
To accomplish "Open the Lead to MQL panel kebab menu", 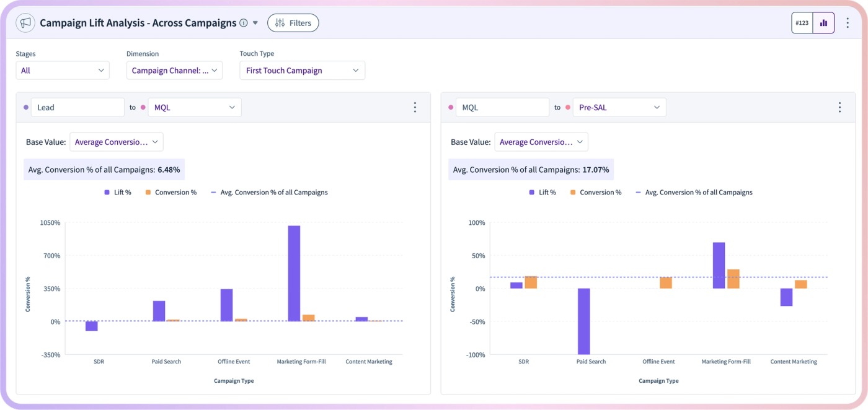I will click(x=415, y=107).
